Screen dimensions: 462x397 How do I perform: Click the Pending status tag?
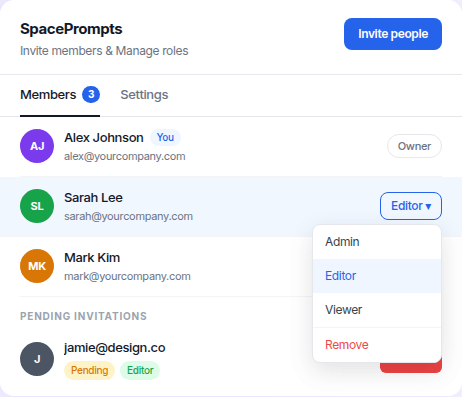[89, 370]
